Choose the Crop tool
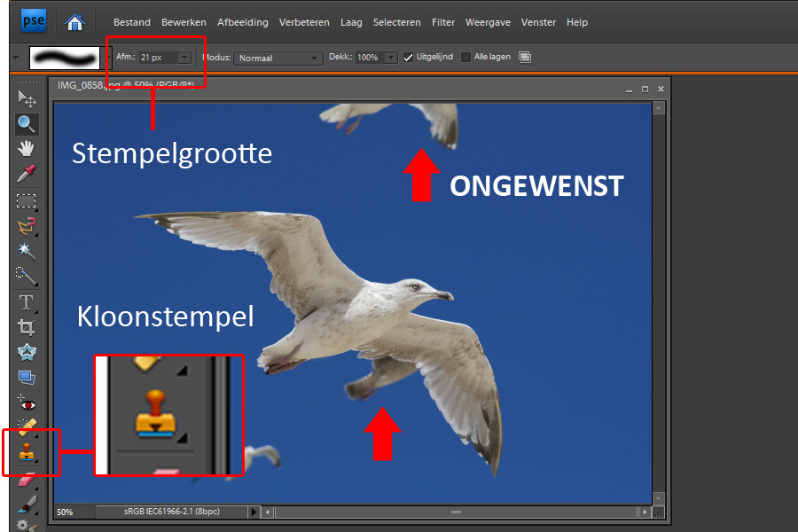This screenshot has width=798, height=532. tap(27, 327)
